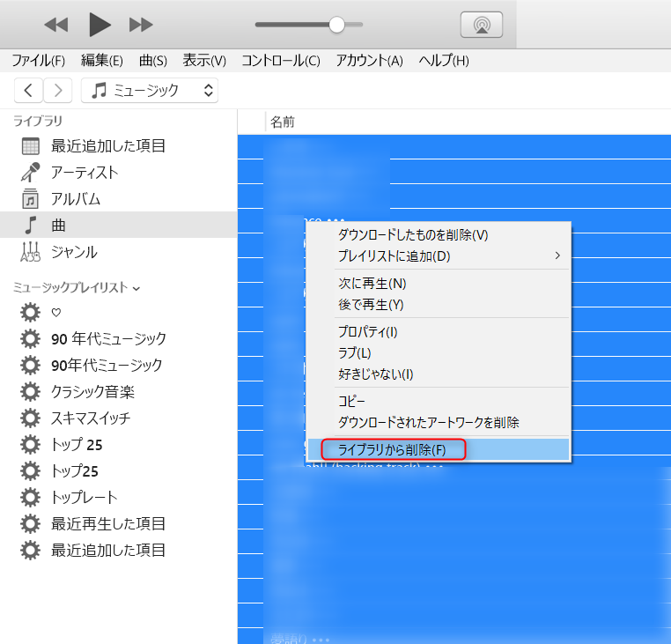Skip to the next track
The width and height of the screenshot is (671, 644).
(x=141, y=25)
